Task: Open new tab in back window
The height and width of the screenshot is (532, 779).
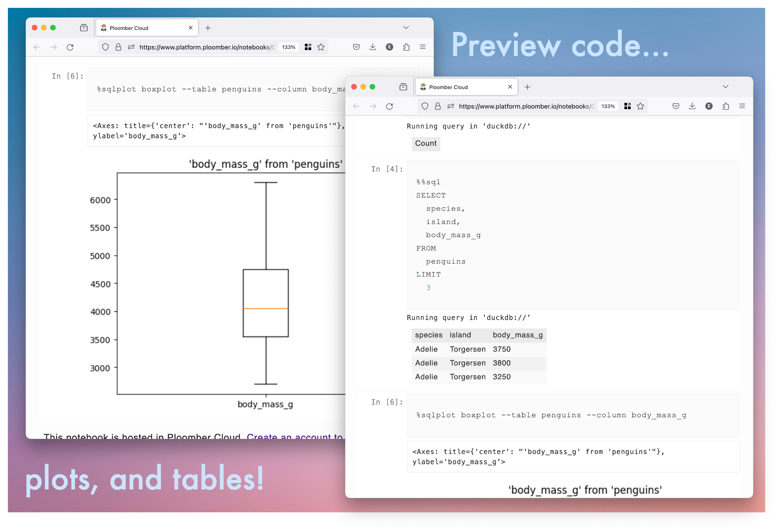Action: point(208,28)
